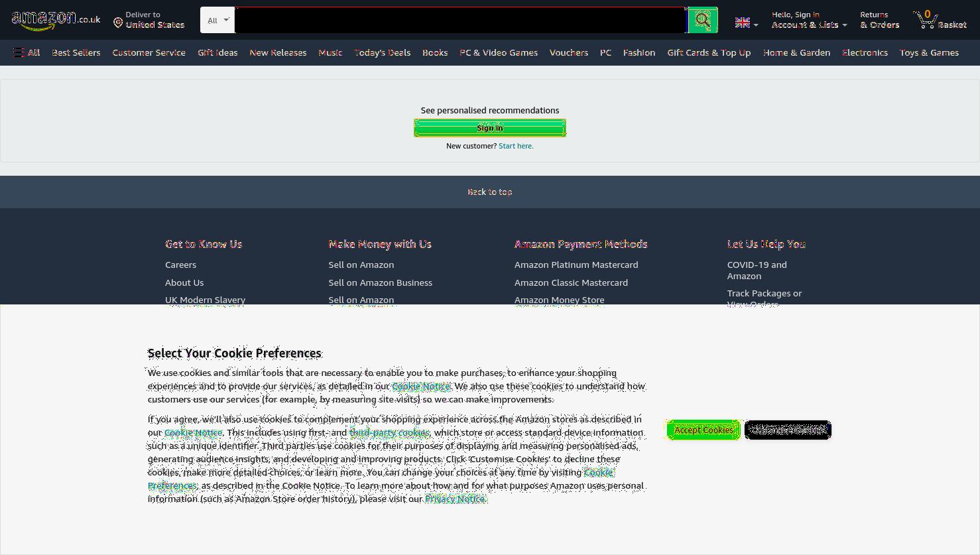Click the Amazon.co.uk logo
The height and width of the screenshot is (555, 980).
pyautogui.click(x=56, y=20)
